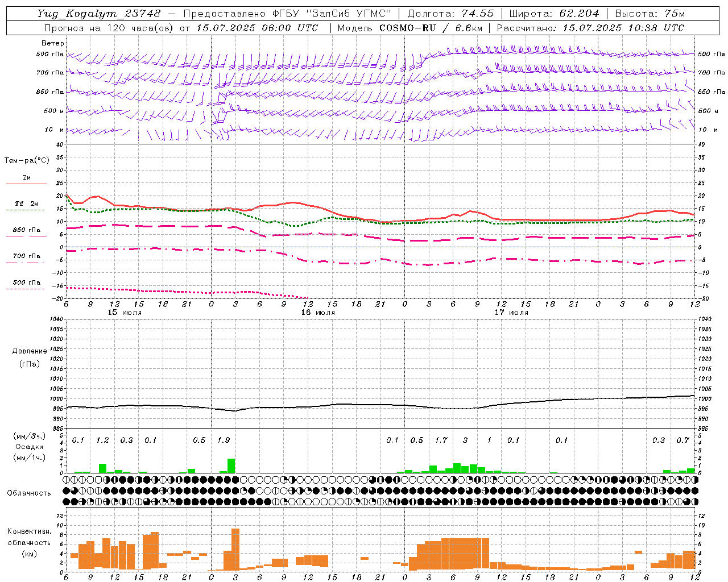
Task: Click the elevation text Высота: 75м
Action: point(650,14)
